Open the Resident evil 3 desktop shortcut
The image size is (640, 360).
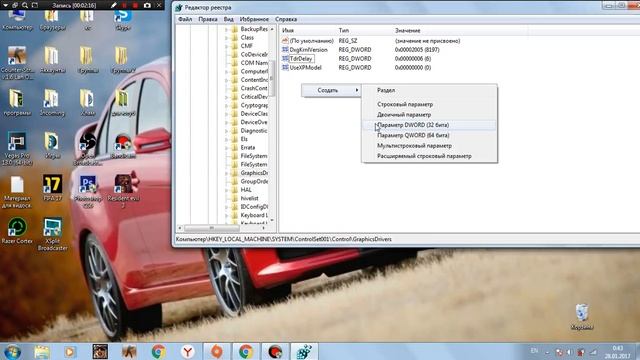[x=123, y=191]
